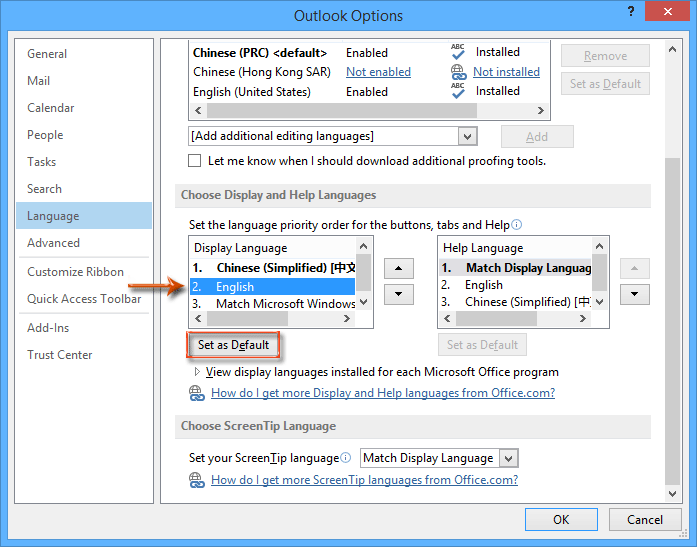The height and width of the screenshot is (547, 697).
Task: Switch to the Mail options category
Action: coord(41,81)
